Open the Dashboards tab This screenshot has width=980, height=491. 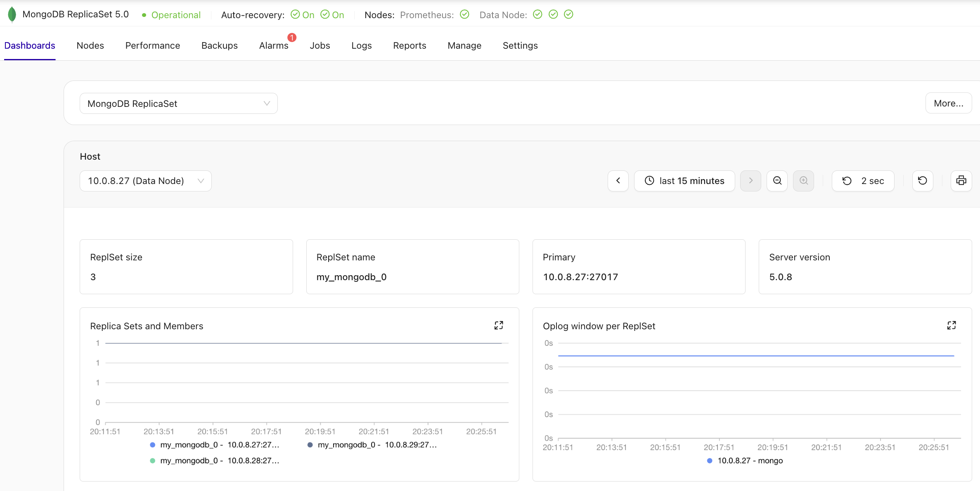pyautogui.click(x=30, y=45)
